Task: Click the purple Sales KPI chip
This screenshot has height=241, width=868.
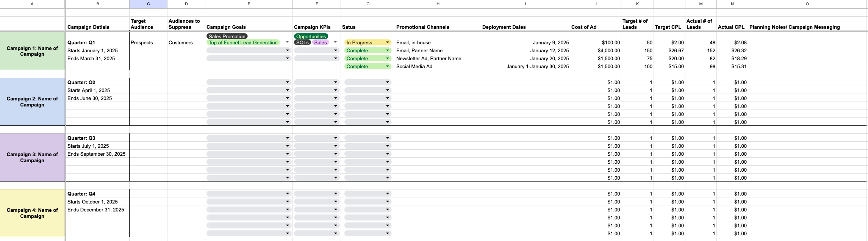Action: coord(321,42)
